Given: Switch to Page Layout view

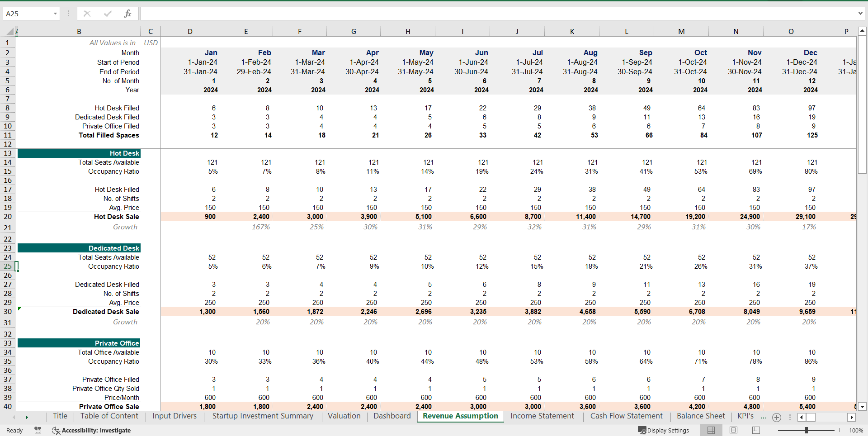Looking at the screenshot, I should coord(733,430).
